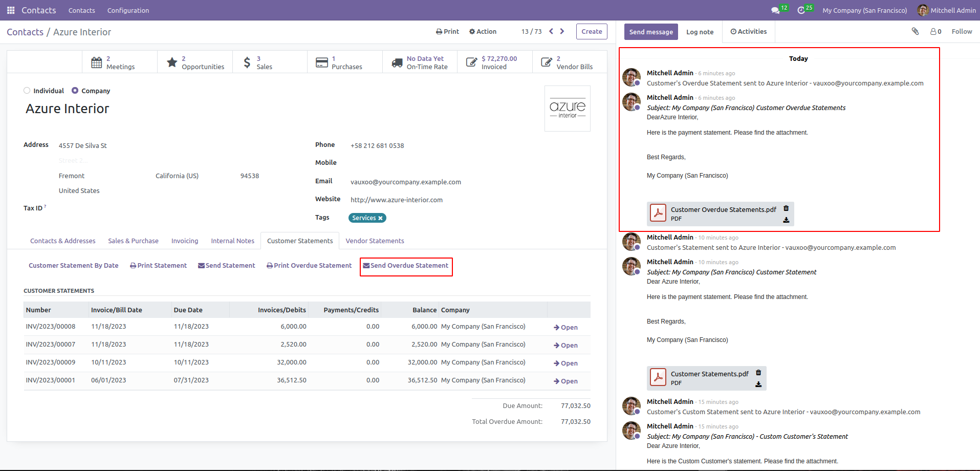Open the apps grid menu icon

click(x=11, y=10)
